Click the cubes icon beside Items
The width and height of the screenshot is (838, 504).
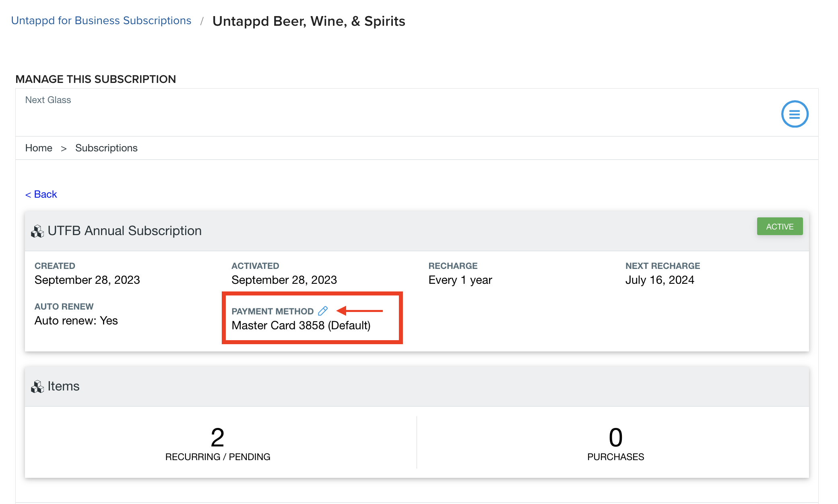37,386
